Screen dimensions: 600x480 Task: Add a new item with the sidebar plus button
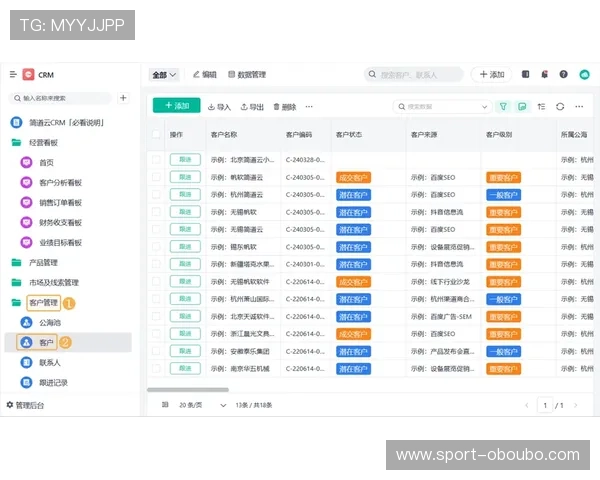[x=123, y=98]
